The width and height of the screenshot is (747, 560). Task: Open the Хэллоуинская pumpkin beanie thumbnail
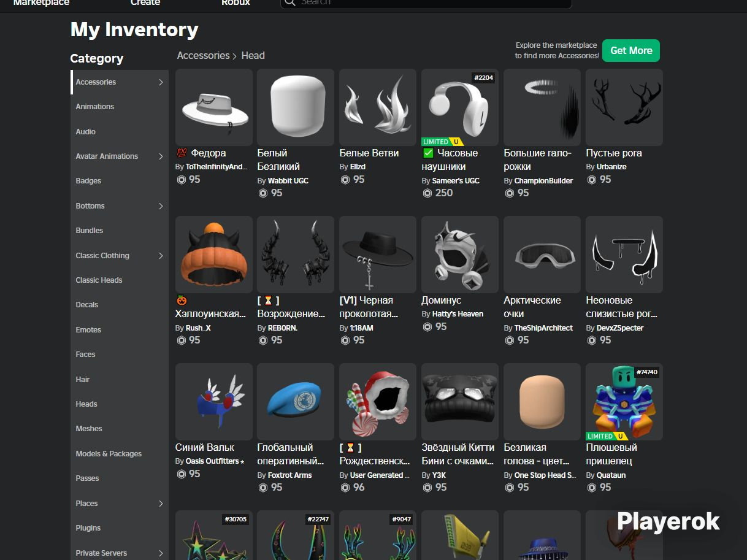pyautogui.click(x=214, y=255)
